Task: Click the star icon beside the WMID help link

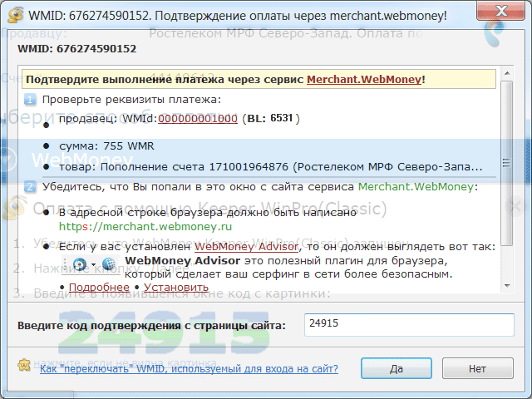Action: click(24, 365)
